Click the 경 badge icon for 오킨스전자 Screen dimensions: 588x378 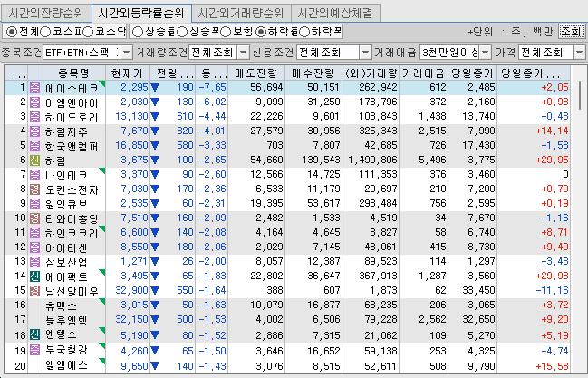(x=34, y=189)
